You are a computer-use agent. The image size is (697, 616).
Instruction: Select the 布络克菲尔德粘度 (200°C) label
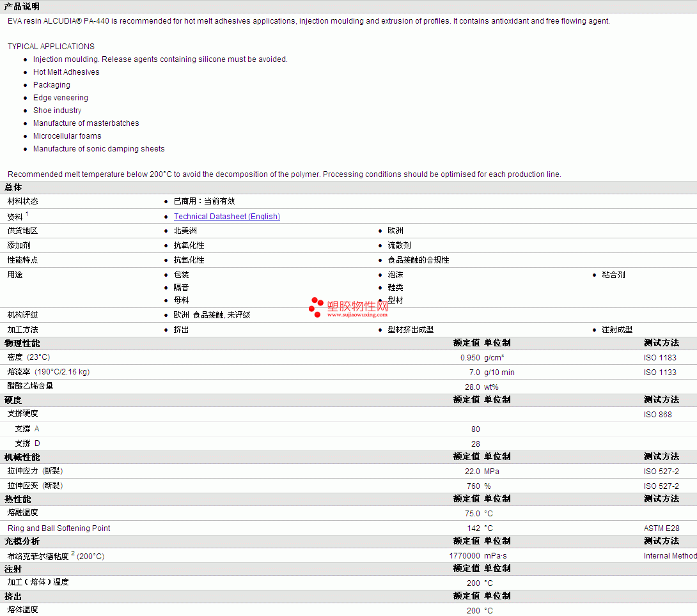(56, 556)
